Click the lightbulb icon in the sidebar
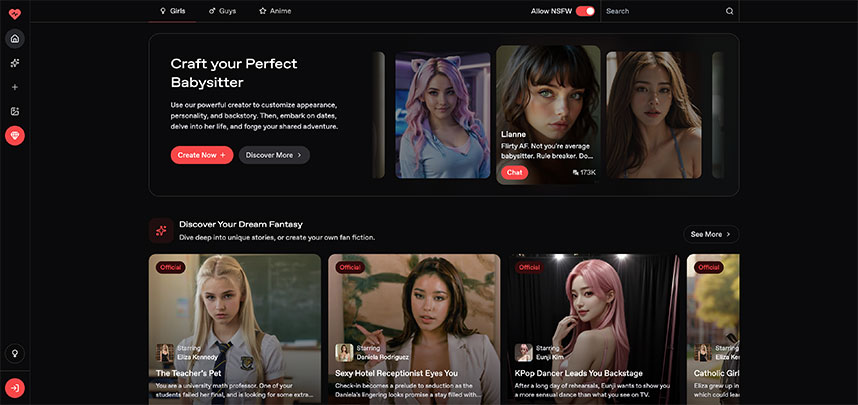This screenshot has width=858, height=405. (x=15, y=353)
